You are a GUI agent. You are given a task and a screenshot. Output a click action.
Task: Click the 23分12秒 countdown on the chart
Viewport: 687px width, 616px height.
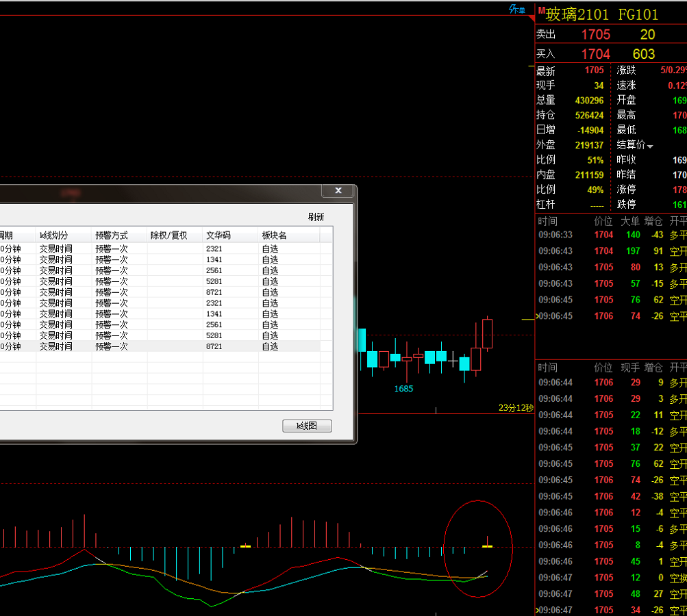click(515, 408)
